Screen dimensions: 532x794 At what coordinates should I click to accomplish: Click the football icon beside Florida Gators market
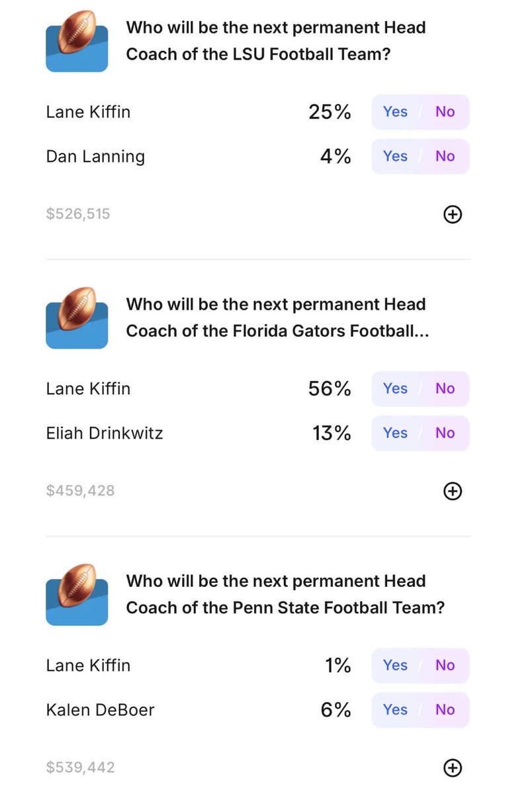click(x=77, y=318)
